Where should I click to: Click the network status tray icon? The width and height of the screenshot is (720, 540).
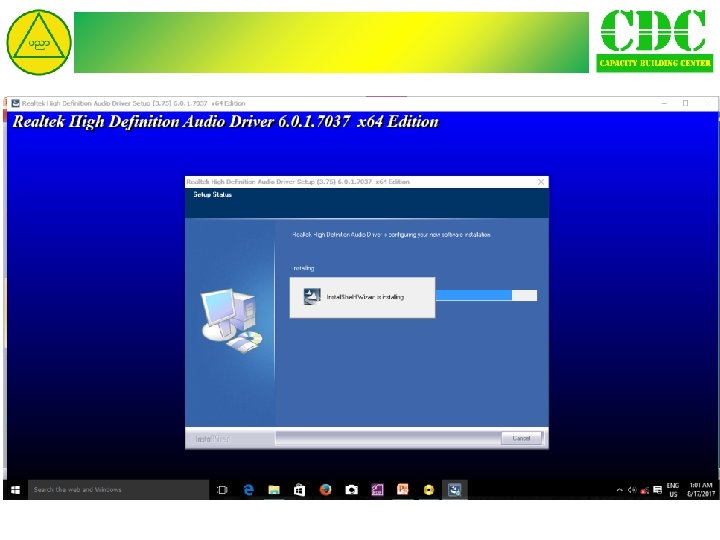click(645, 490)
